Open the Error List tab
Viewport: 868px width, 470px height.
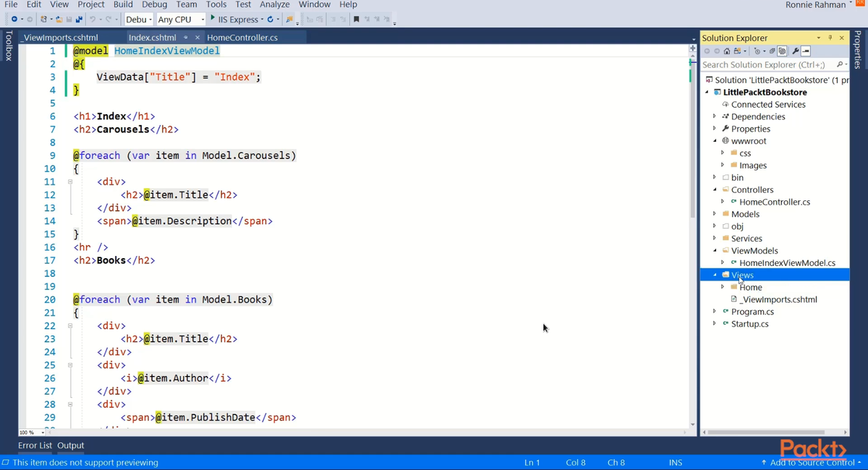point(35,445)
